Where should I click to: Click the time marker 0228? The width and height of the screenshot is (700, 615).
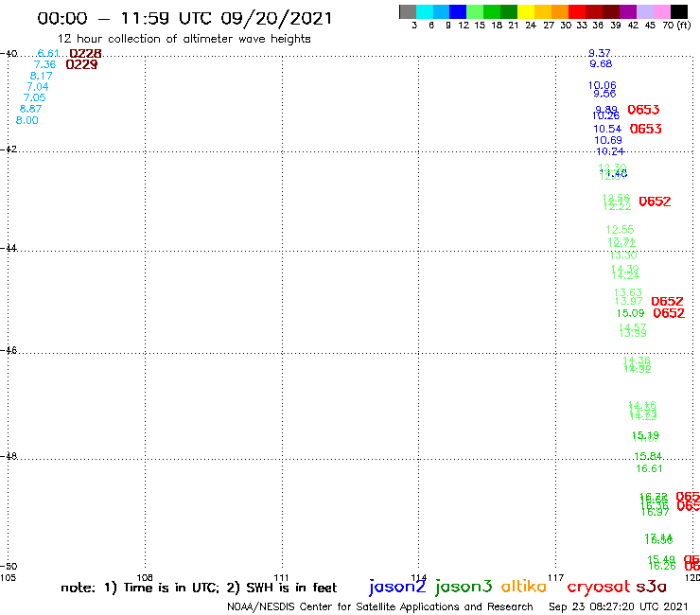click(x=85, y=54)
